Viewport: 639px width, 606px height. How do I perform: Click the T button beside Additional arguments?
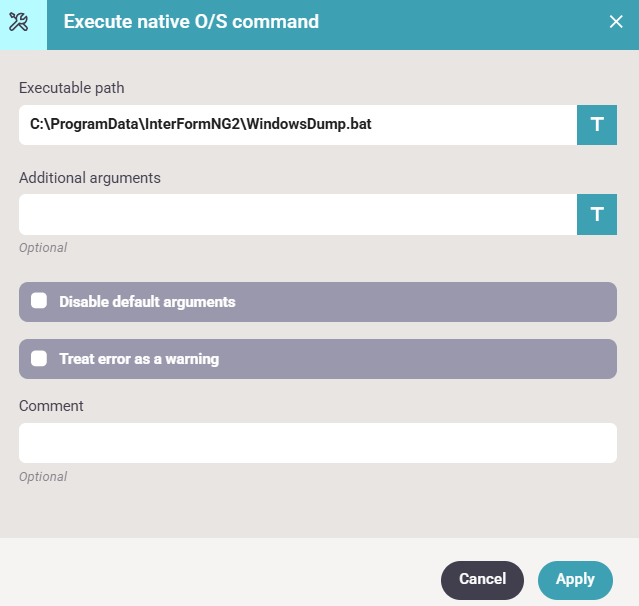tap(597, 214)
